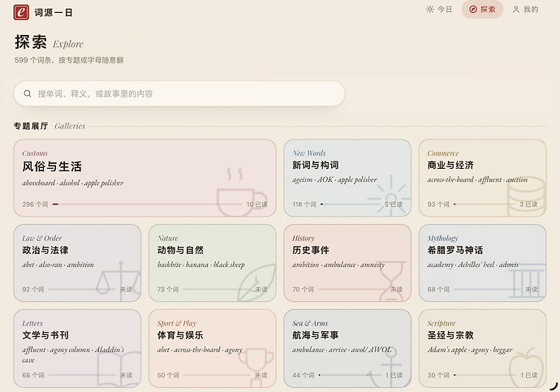Screen dimensions: 560x392
Task: Click the 探索 Explore page heading
Action: [x=49, y=42]
